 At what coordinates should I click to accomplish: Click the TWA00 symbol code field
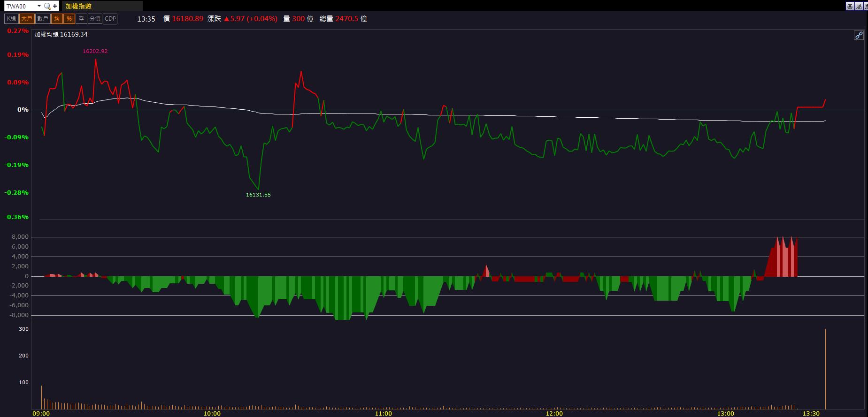click(20, 6)
